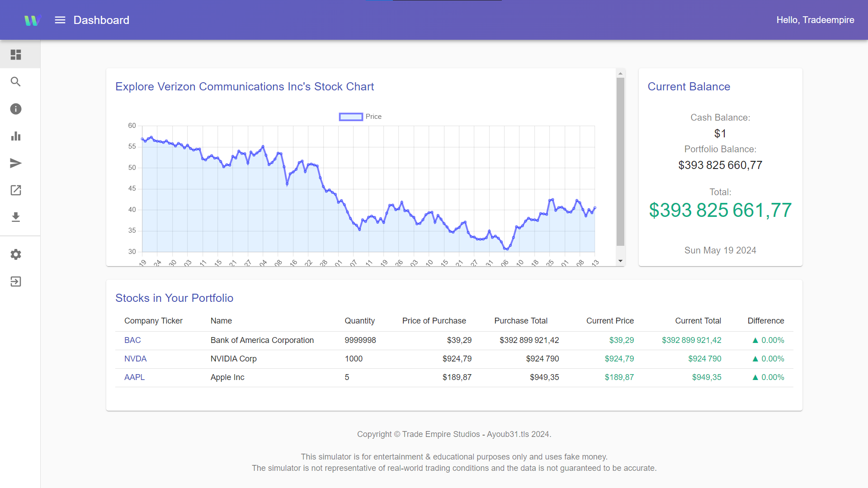Click the Bank of America Corporation name cell
Image resolution: width=868 pixels, height=488 pixels.
(x=262, y=340)
